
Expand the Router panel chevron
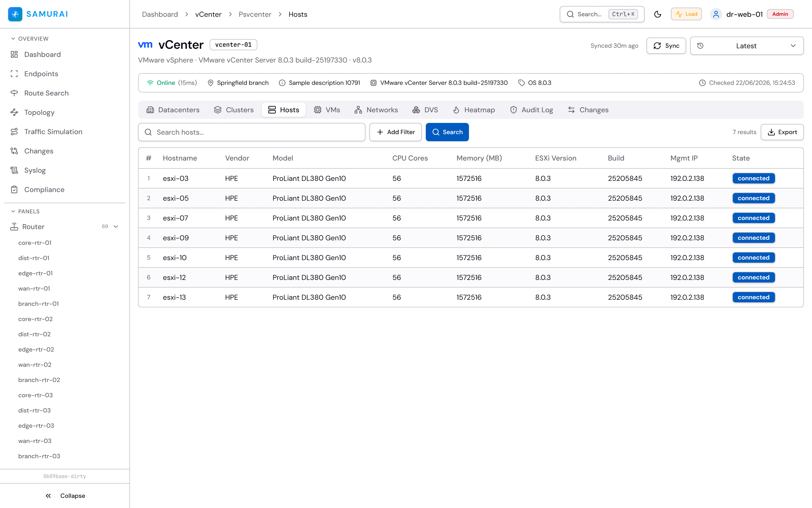tap(116, 227)
